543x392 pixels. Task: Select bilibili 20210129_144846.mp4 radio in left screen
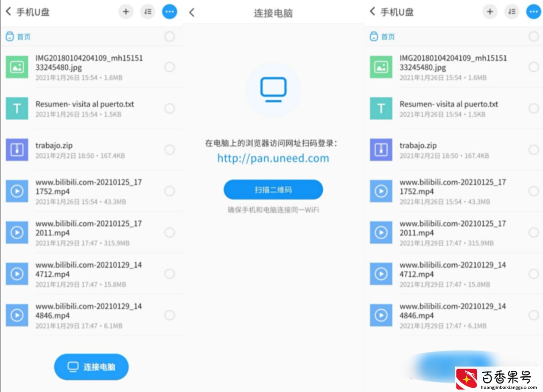[x=170, y=315]
